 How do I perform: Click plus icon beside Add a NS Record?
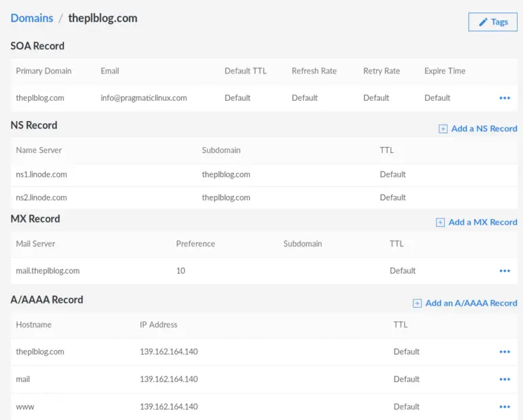click(443, 129)
